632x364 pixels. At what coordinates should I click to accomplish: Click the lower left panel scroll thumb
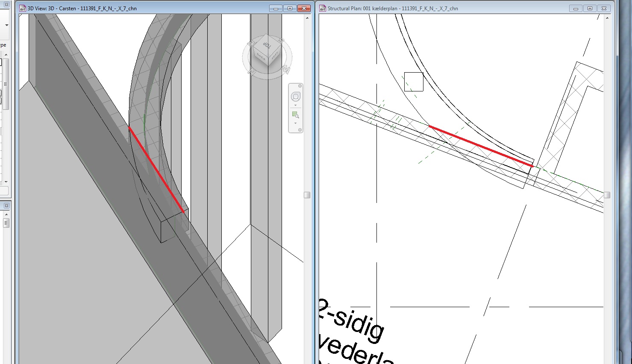[6, 223]
